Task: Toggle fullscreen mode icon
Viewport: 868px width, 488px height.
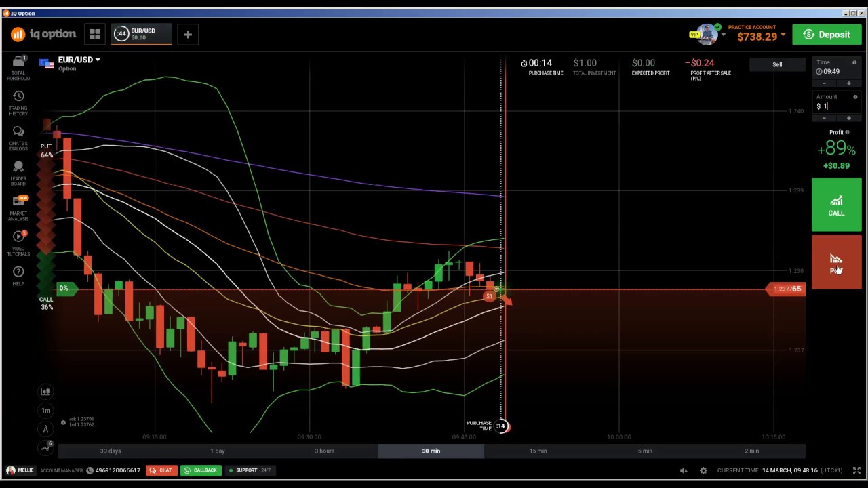Action: point(856,470)
